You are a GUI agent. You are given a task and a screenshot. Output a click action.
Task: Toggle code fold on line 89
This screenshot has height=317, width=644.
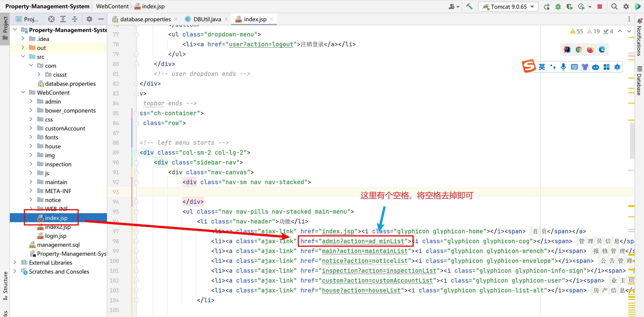(136, 153)
